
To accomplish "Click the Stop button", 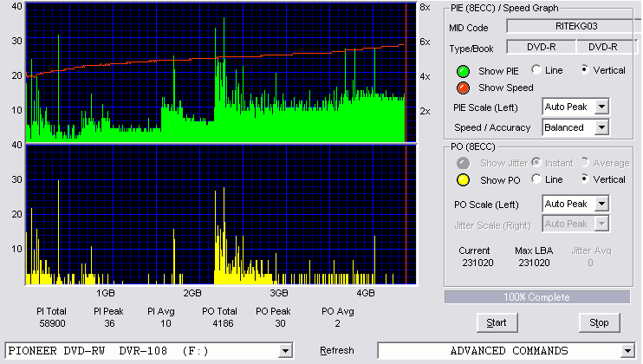I will tap(599, 322).
